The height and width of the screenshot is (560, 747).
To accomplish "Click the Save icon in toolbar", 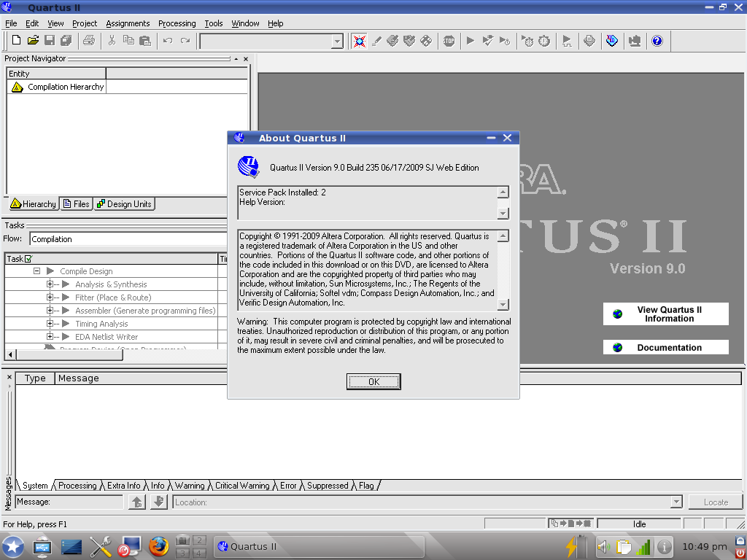I will [50, 41].
